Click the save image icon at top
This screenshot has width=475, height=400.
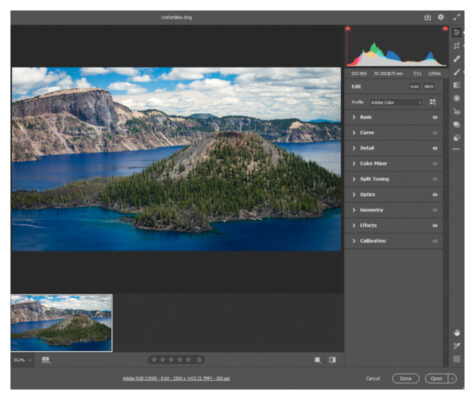[427, 17]
